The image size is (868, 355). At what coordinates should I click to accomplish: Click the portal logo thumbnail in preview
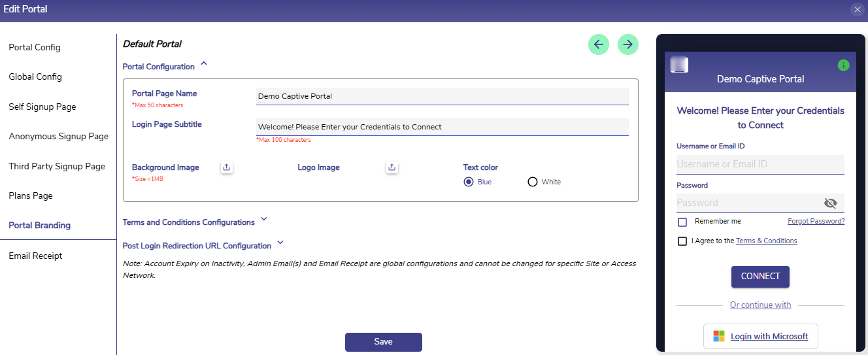pos(680,65)
